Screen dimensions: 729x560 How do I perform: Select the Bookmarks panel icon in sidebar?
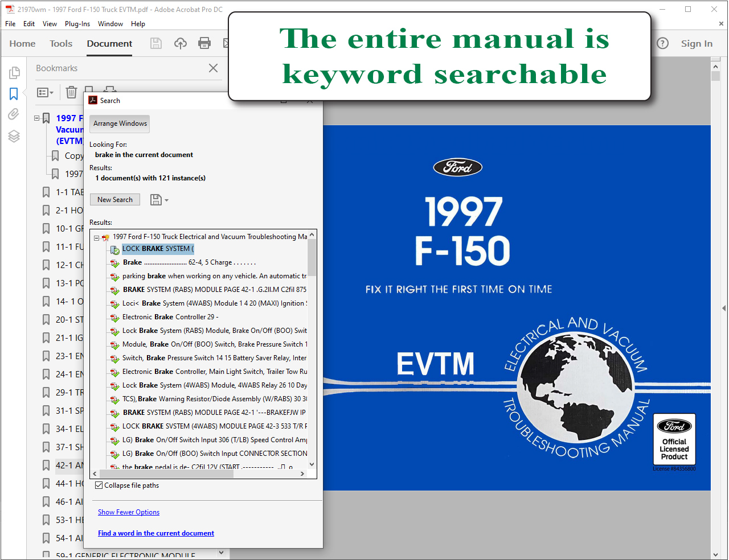click(x=14, y=93)
